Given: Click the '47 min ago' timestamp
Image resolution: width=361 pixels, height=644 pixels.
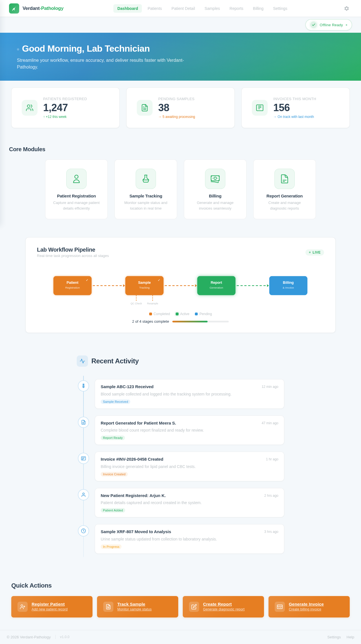Looking at the screenshot, I should pos(270,423).
